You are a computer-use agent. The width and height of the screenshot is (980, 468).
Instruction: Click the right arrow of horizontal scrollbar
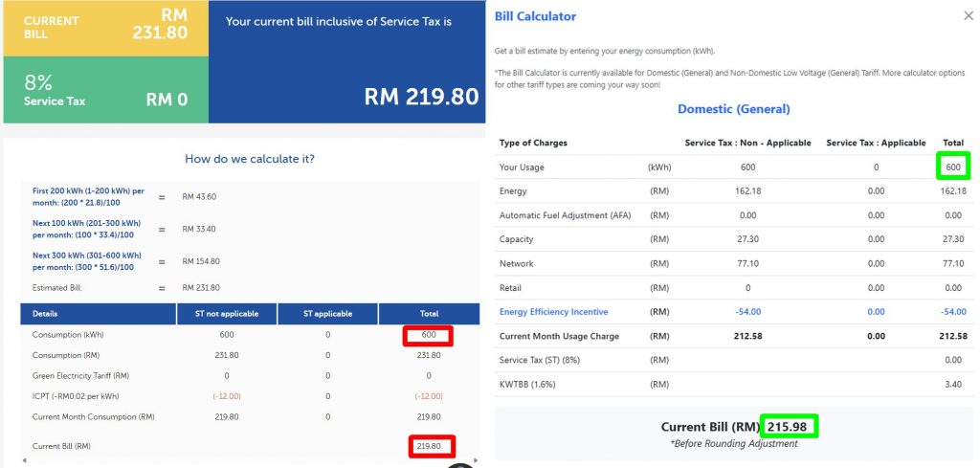[476, 461]
